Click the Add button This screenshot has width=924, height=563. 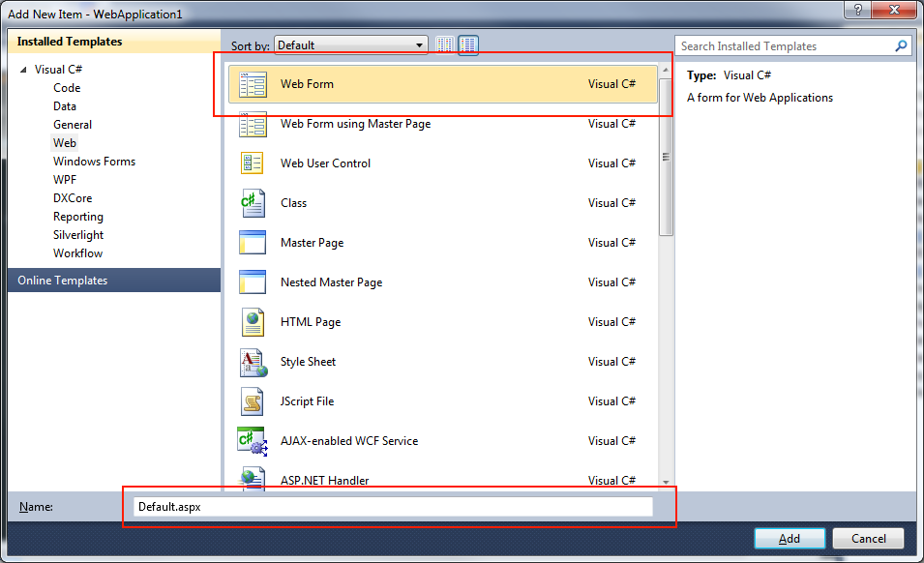790,538
